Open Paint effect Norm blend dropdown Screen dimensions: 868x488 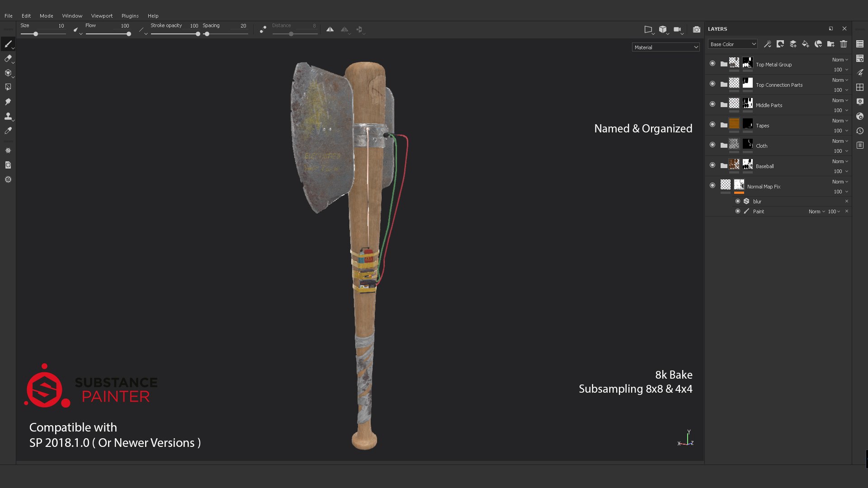[x=816, y=211]
